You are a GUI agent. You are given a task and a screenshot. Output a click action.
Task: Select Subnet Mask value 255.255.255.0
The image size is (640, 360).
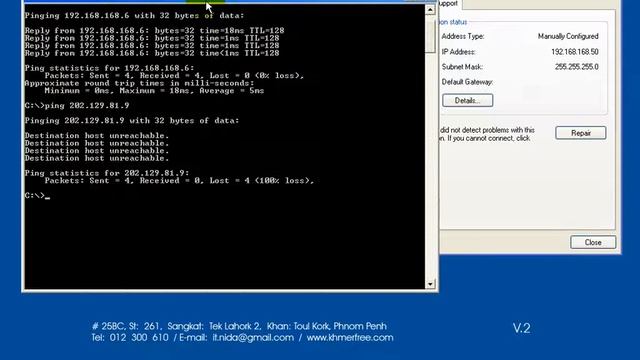577,67
